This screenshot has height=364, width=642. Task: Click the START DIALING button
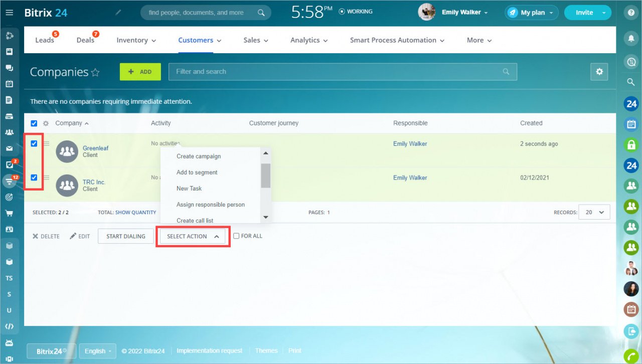[x=126, y=236]
